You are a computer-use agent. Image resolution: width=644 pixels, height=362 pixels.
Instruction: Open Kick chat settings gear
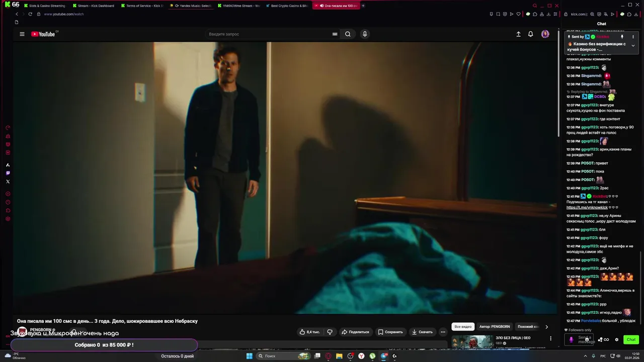tap(616, 340)
